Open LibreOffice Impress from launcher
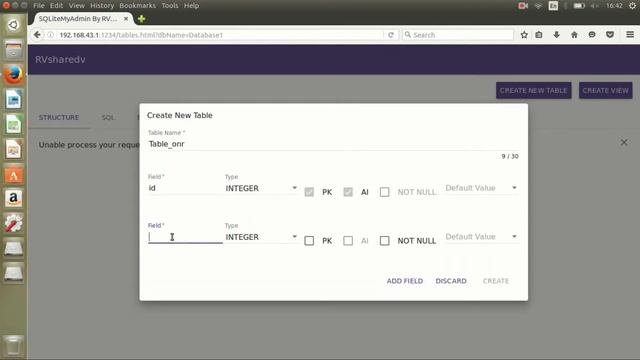The width and height of the screenshot is (640, 360). (13, 149)
